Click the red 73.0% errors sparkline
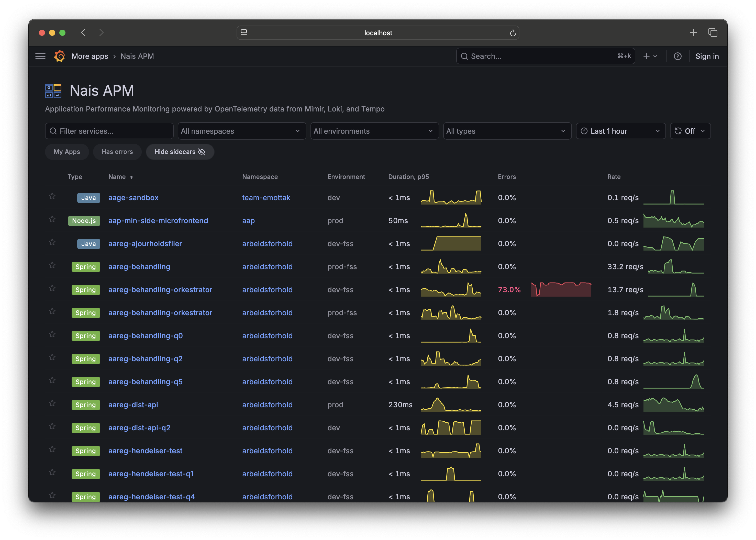Viewport: 756px width, 540px height. point(561,289)
